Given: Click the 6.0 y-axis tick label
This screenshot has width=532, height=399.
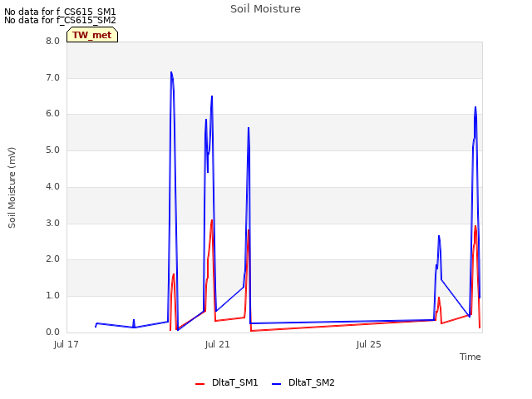Looking at the screenshot, I should tap(52, 114).
